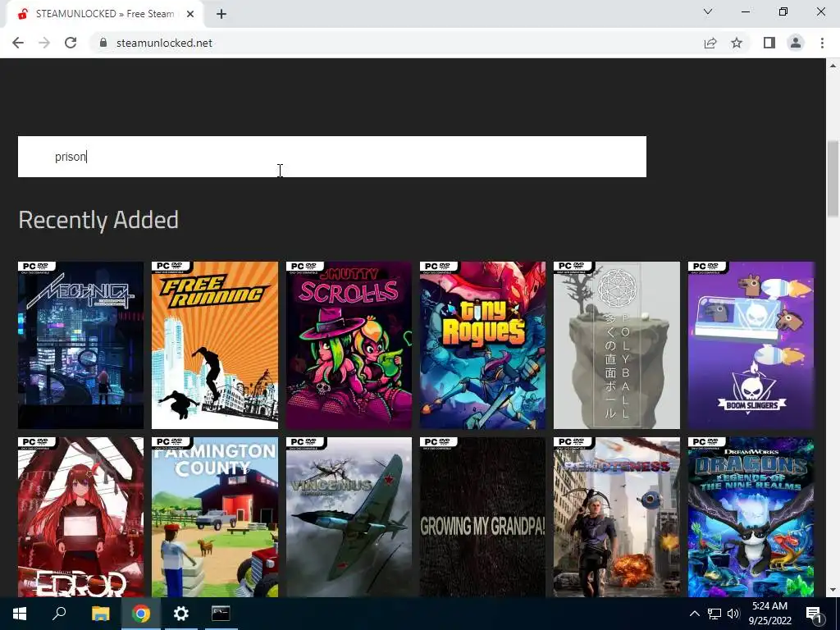Viewport: 840px width, 630px height.
Task: Open Dragons Legends of Nine Realms cover
Action: [x=751, y=517]
